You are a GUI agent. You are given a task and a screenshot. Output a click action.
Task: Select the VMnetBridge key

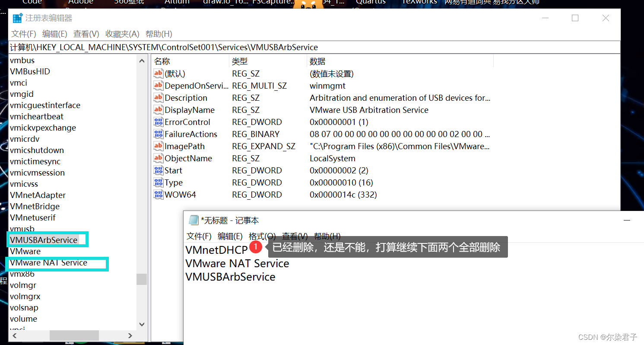point(35,206)
